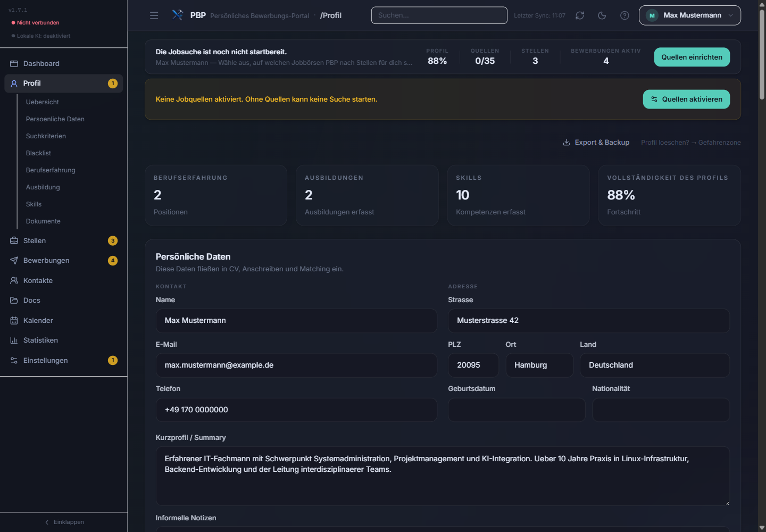Click the Telefon input field
This screenshot has height=532, width=766.
[x=296, y=410]
